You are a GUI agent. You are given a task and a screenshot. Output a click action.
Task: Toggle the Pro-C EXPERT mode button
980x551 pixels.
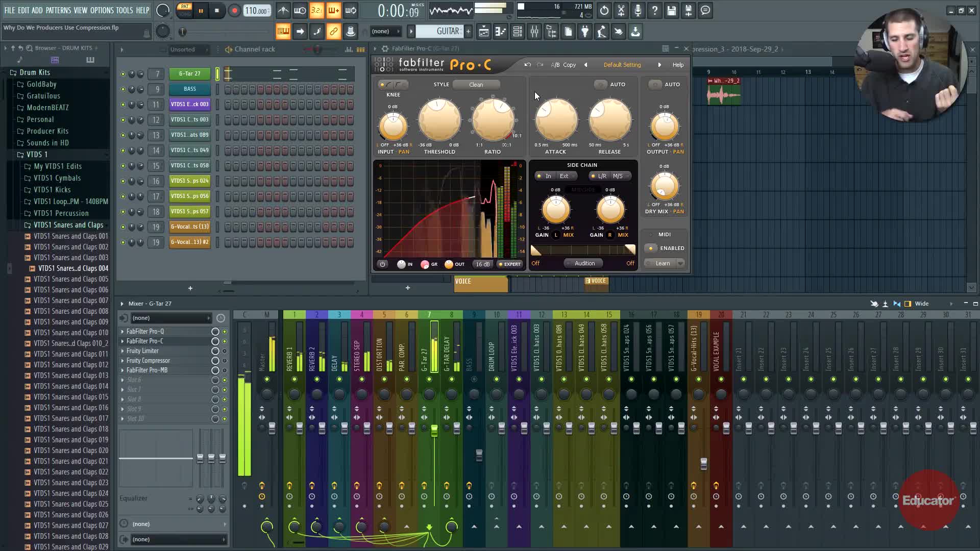[x=509, y=264]
